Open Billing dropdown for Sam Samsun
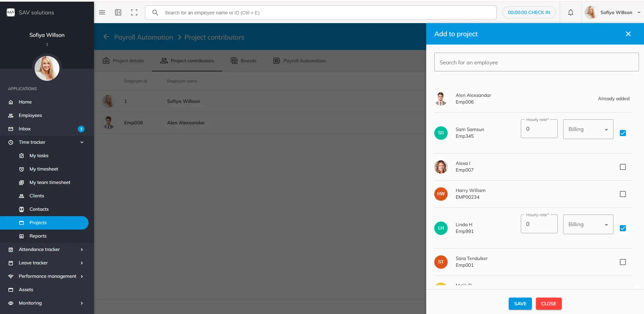 click(x=588, y=129)
